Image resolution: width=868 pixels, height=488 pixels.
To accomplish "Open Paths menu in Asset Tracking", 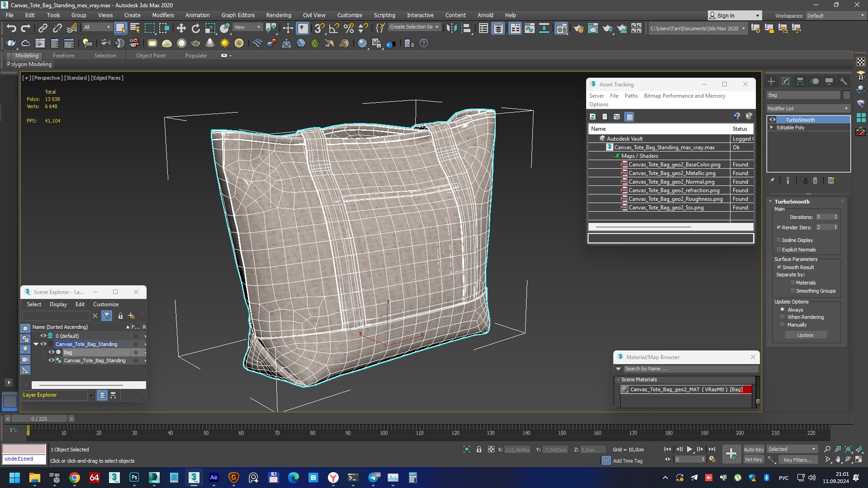I will 631,96.
